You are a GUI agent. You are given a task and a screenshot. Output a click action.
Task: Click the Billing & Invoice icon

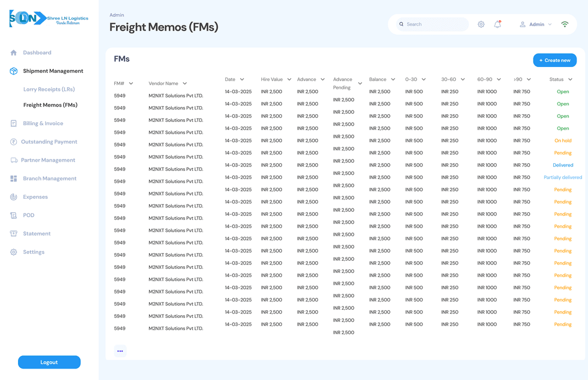tap(14, 124)
